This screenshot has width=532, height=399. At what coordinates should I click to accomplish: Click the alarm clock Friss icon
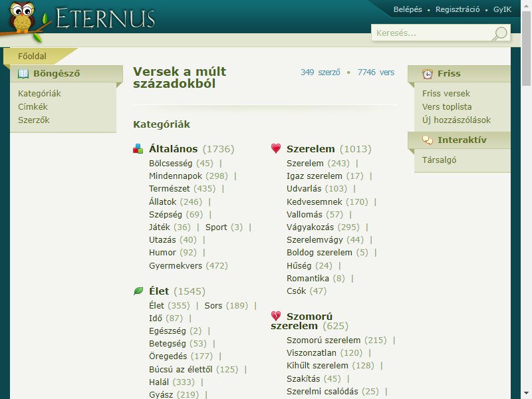(427, 74)
